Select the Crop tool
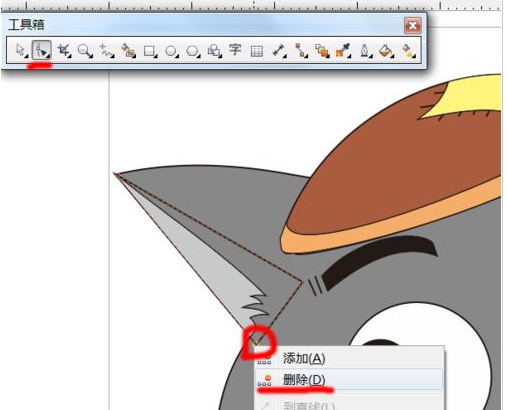507x410 pixels. click(64, 51)
